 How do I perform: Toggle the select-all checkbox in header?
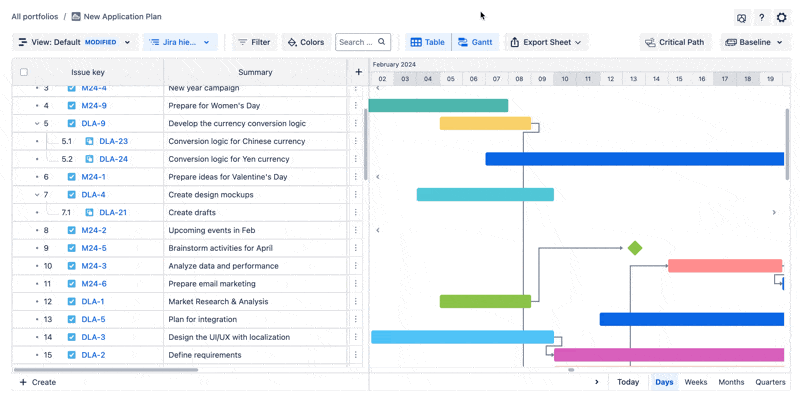[25, 72]
